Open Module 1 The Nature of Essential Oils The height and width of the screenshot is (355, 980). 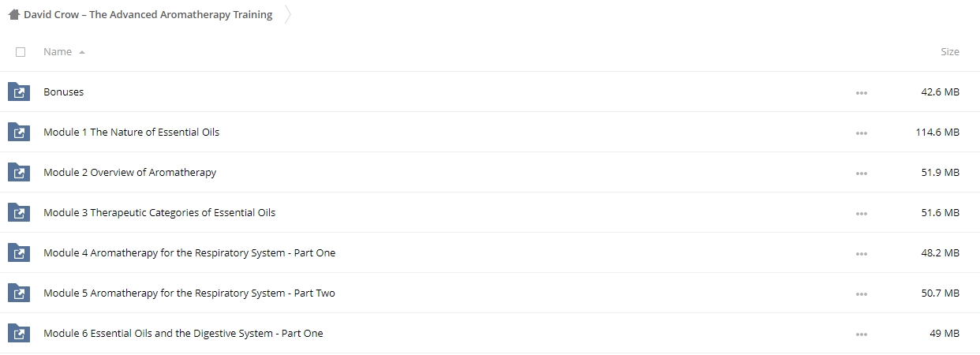coord(132,133)
